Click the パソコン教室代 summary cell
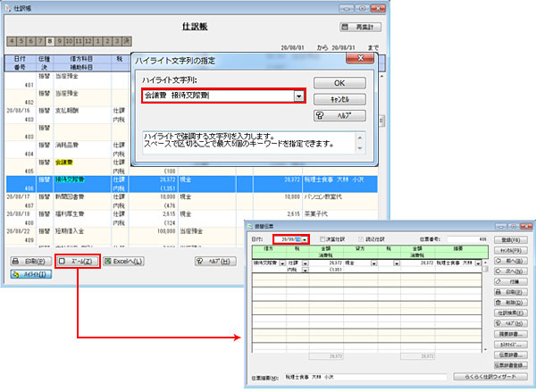Image resolution: width=536 pixels, height=392 pixels. pyautogui.click(x=340, y=201)
